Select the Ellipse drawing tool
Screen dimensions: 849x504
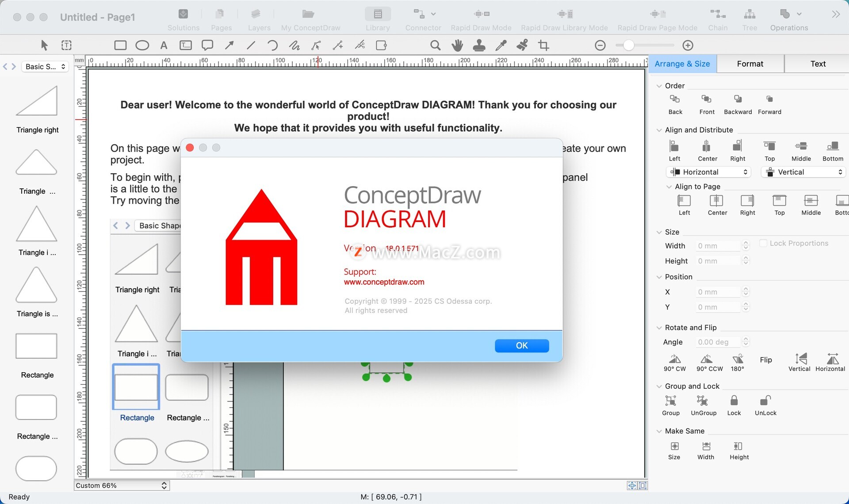(x=142, y=45)
